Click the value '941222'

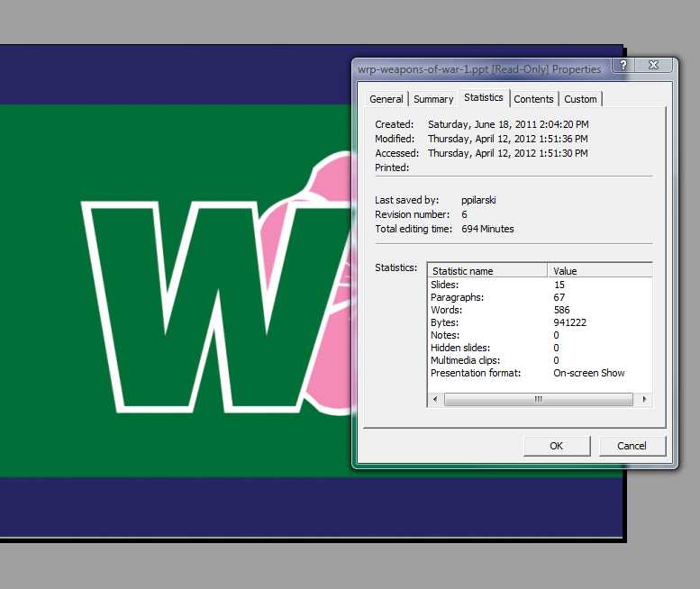click(x=570, y=322)
